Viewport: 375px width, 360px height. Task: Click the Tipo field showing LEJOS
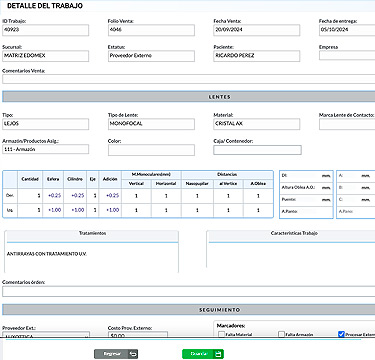pos(46,124)
